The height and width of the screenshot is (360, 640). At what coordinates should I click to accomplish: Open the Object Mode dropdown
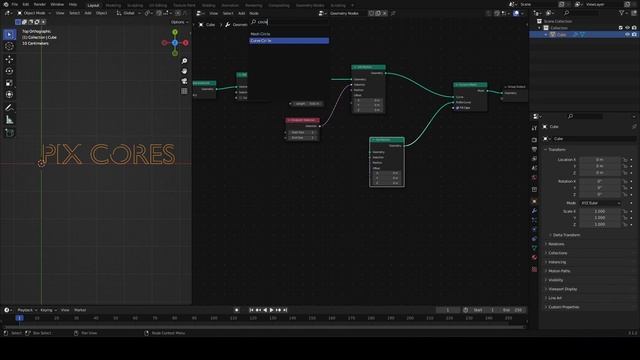point(34,13)
